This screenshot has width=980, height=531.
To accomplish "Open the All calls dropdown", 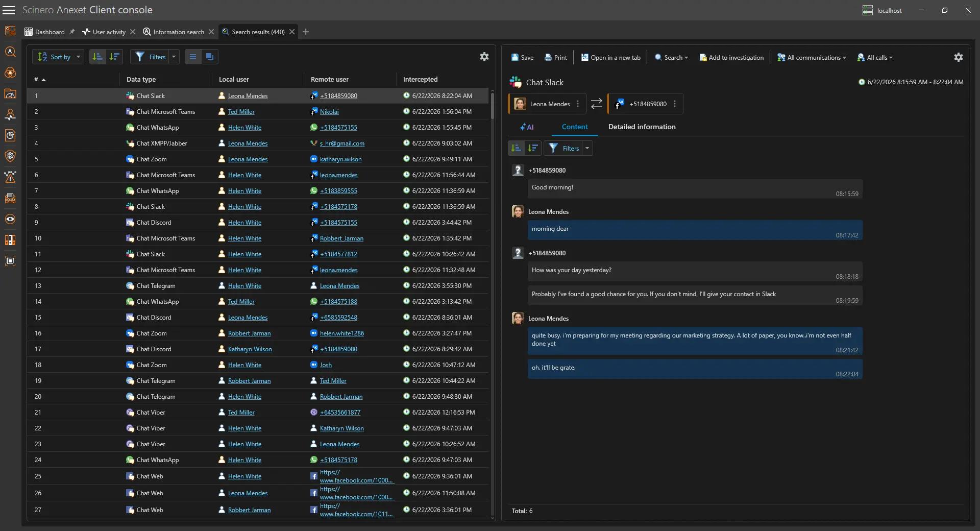I will tap(875, 57).
